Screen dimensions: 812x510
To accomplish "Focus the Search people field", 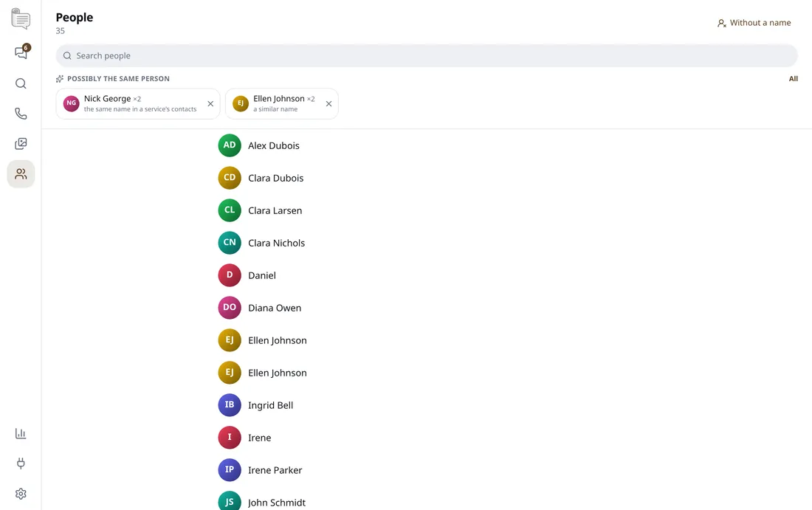I will coord(427,55).
